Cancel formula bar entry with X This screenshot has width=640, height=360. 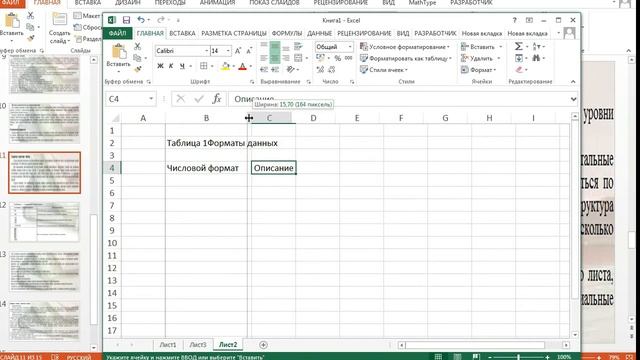[x=180, y=98]
